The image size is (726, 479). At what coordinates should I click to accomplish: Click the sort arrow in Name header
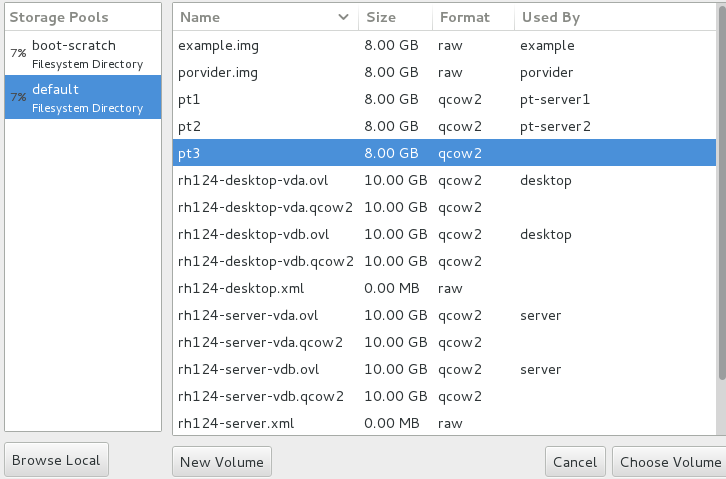(343, 17)
